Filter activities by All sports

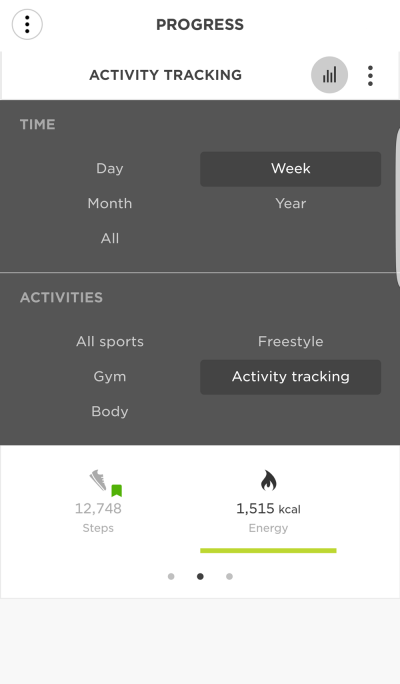(x=110, y=342)
